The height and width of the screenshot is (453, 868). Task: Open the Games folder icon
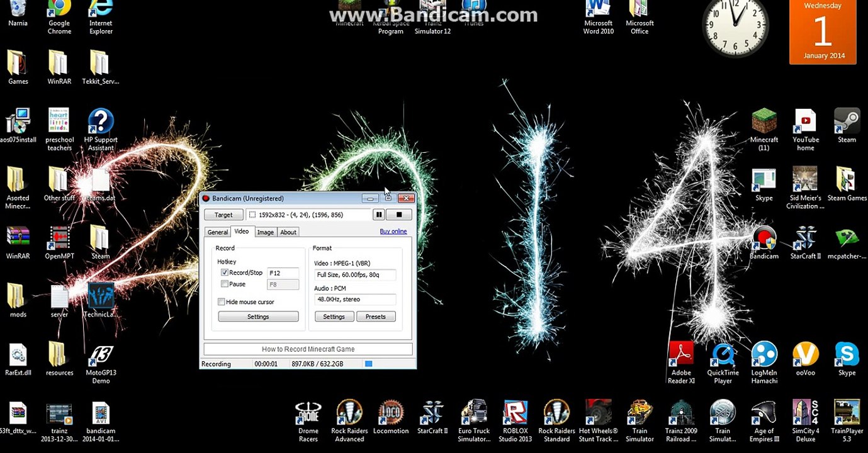click(18, 67)
